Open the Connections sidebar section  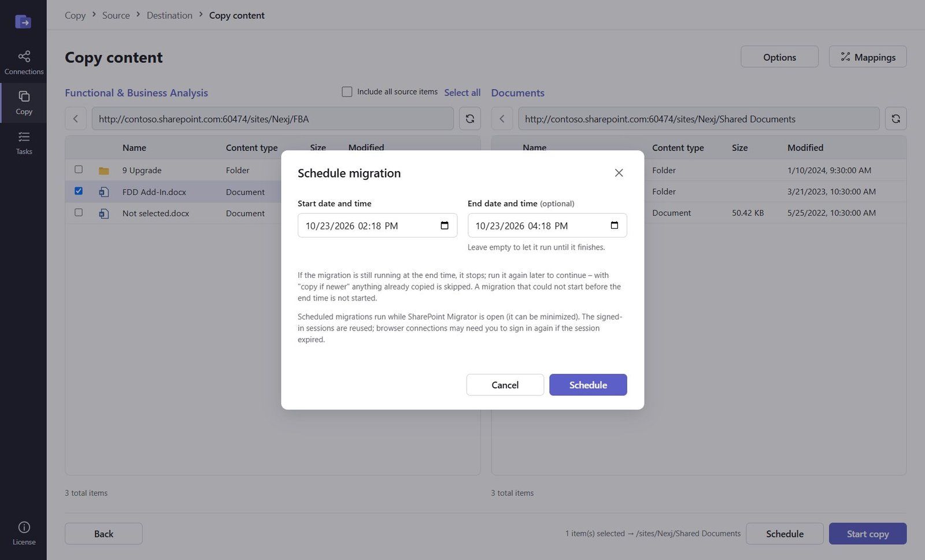tap(24, 62)
